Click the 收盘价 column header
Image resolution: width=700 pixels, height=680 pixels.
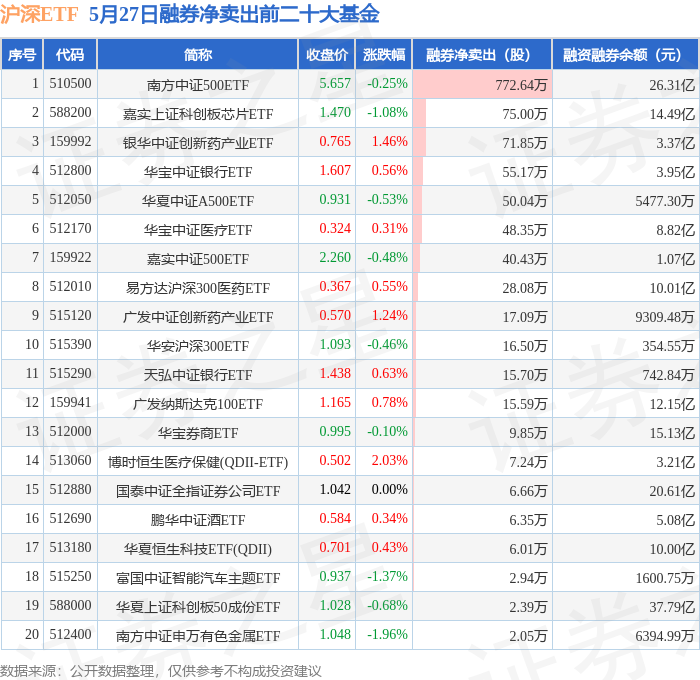pos(327,54)
